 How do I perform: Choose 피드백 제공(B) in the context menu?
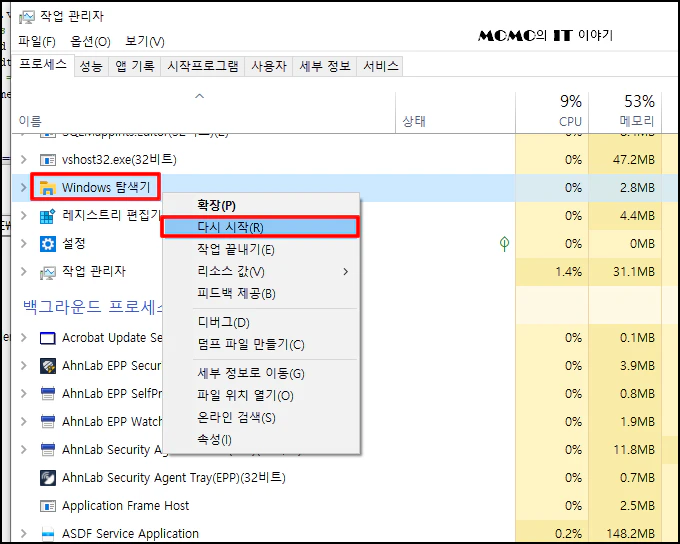(x=261, y=294)
